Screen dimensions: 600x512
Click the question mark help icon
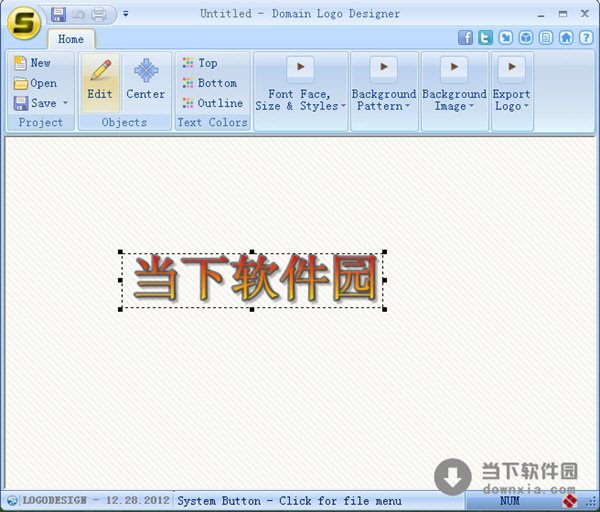tap(586, 38)
